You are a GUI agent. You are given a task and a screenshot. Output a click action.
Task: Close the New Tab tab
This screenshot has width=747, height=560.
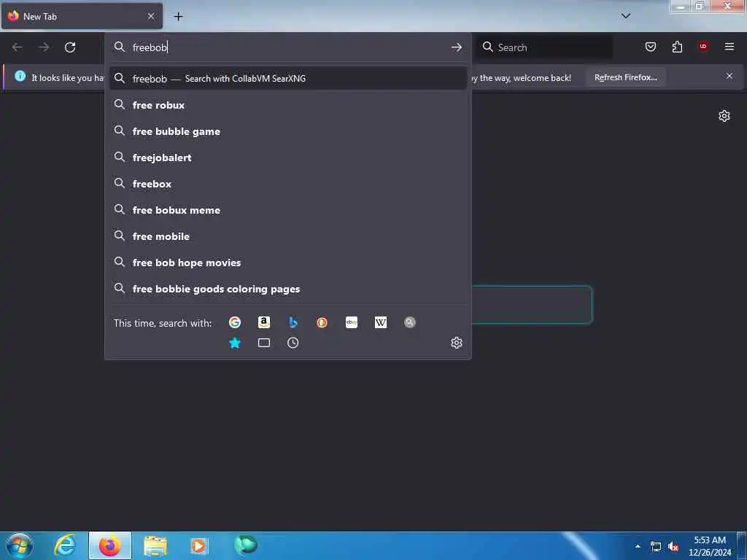(x=150, y=16)
